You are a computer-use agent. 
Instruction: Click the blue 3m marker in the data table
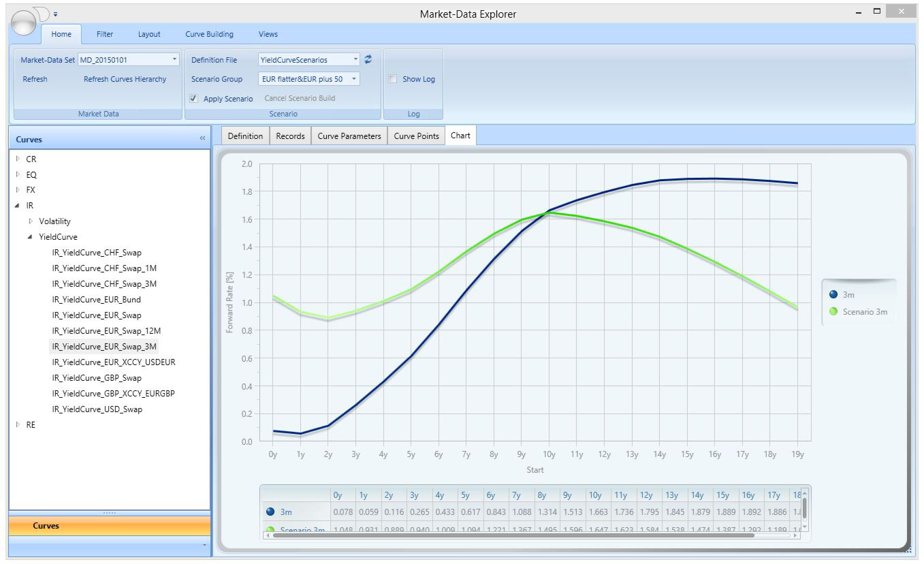point(270,512)
